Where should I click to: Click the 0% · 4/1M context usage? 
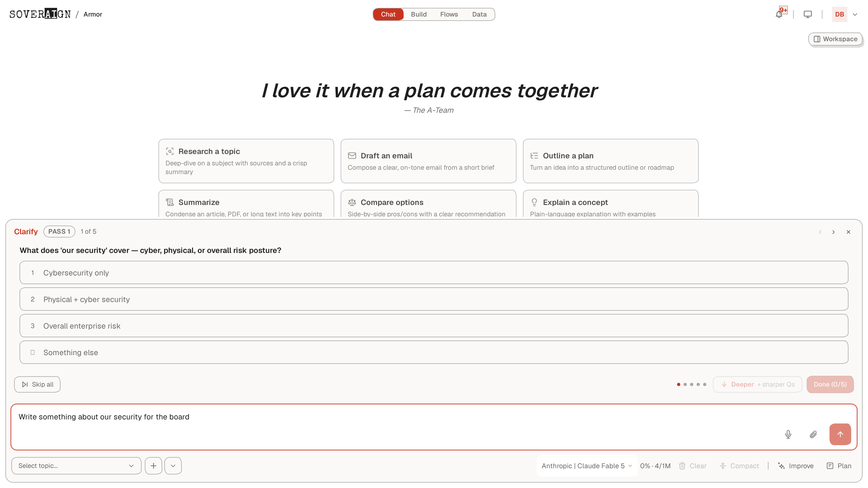(x=655, y=466)
